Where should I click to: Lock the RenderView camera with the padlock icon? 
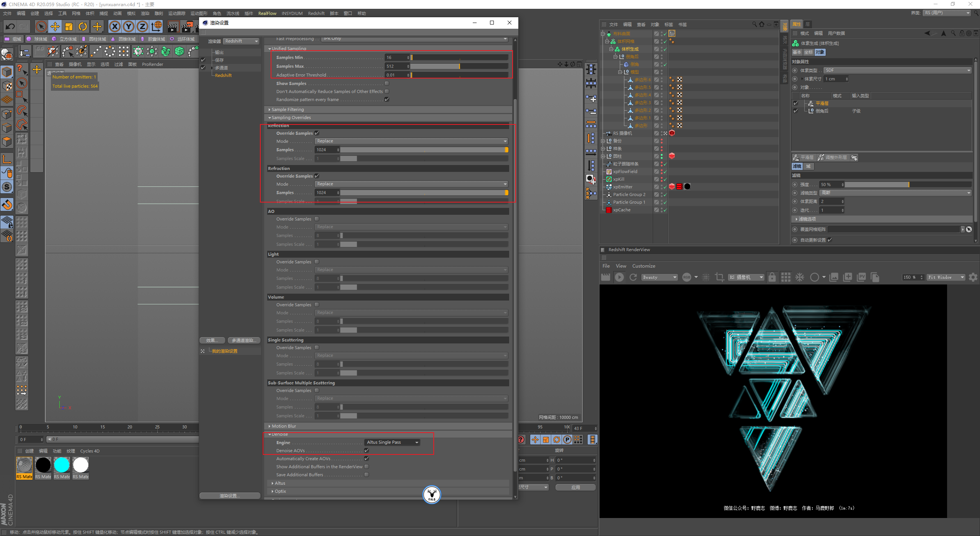click(772, 277)
